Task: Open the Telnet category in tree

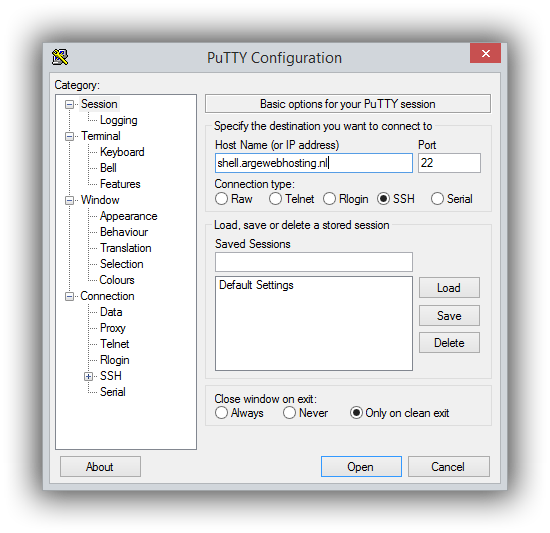Action: coord(114,344)
